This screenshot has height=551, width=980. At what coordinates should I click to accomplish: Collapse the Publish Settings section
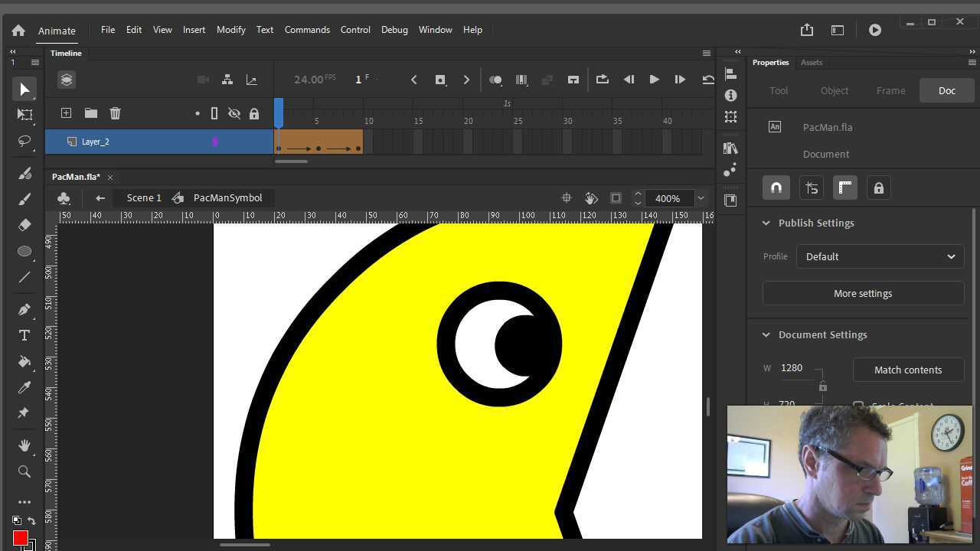tap(766, 223)
